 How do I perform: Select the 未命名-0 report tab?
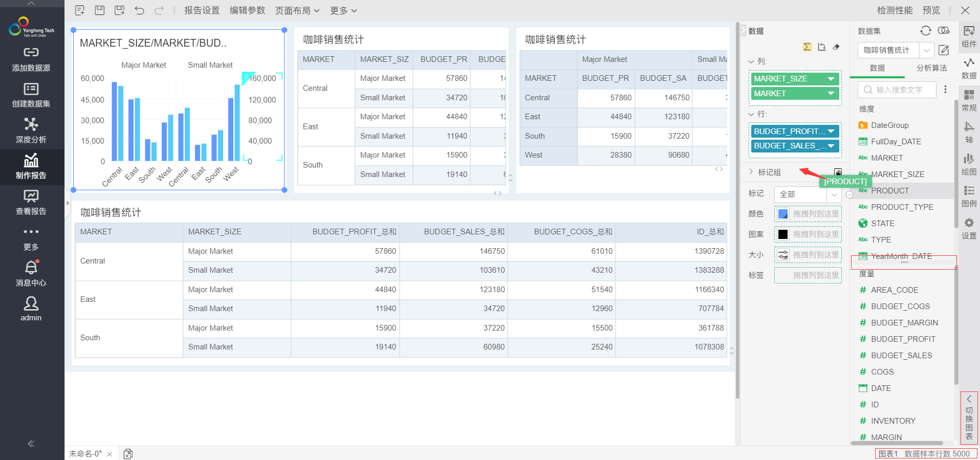tap(85, 454)
